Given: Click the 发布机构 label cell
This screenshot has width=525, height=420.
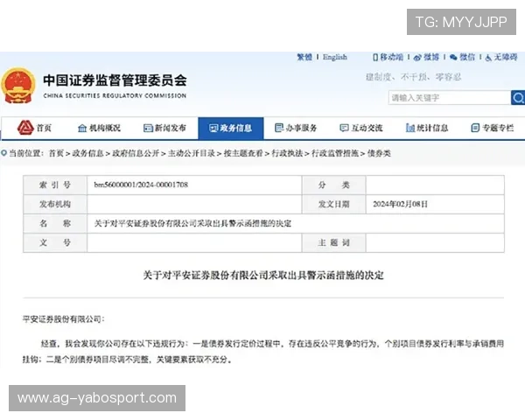Looking at the screenshot, I should pos(55,204).
